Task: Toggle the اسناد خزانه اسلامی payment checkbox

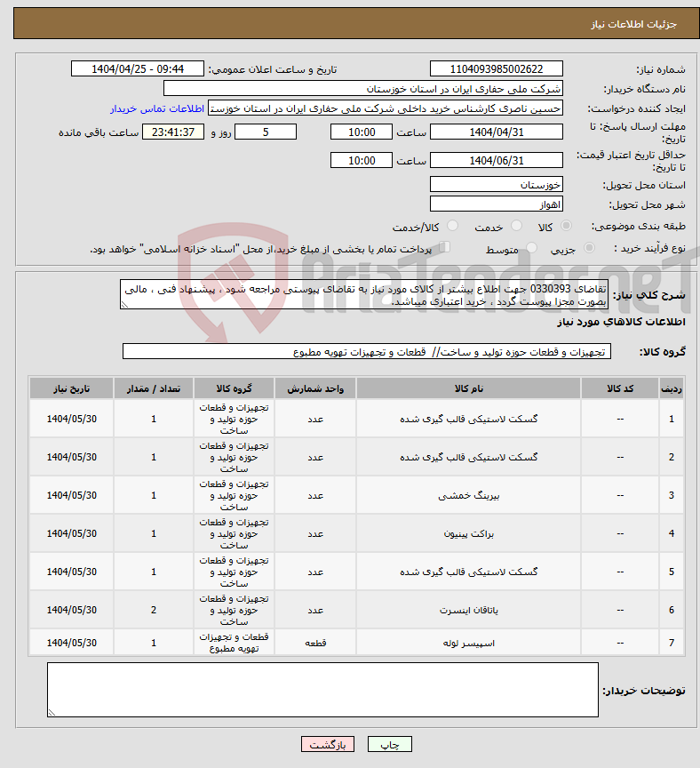Action: point(444,247)
